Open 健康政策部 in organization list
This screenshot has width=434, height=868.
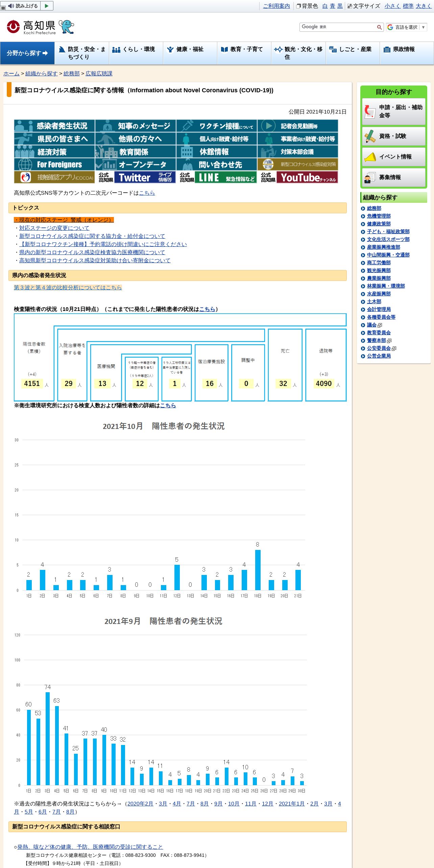coord(379,224)
